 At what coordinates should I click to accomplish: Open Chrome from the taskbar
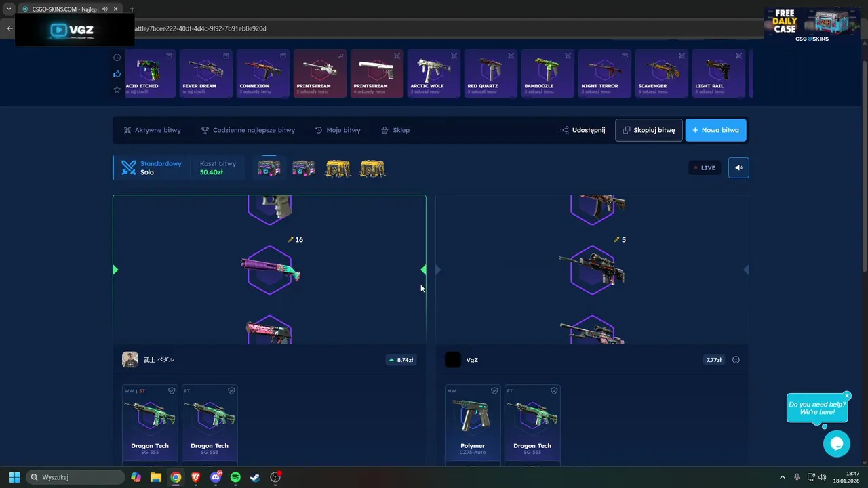176,477
